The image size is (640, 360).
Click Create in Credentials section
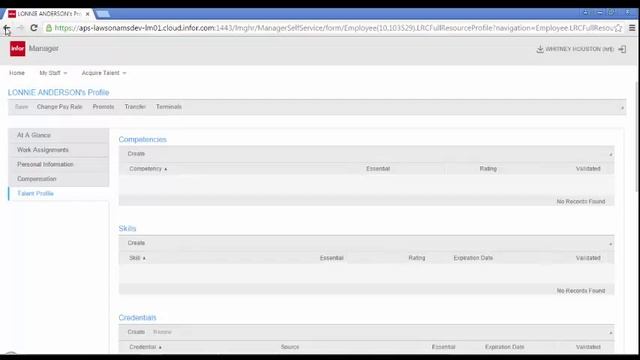(136, 332)
